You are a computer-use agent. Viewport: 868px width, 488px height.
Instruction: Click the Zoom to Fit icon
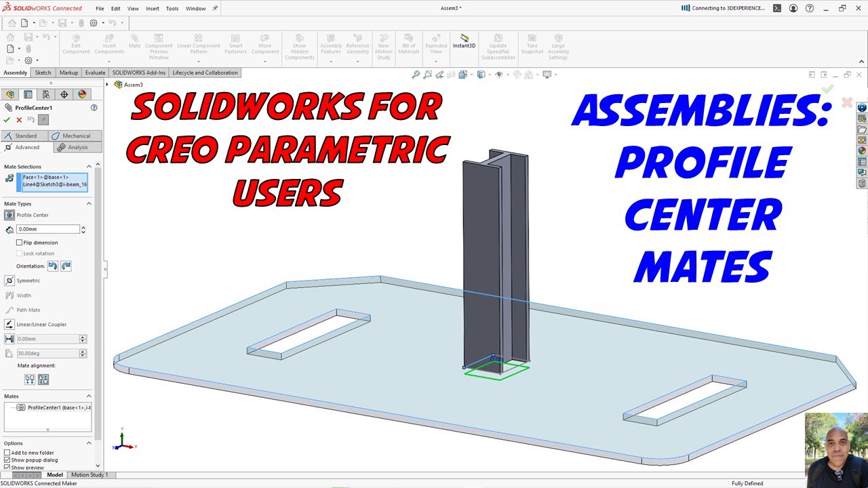[416, 75]
